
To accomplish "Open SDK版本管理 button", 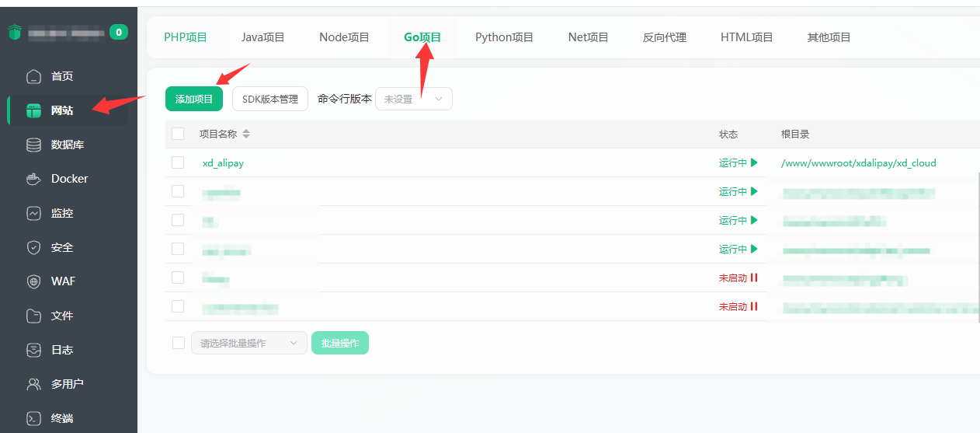I will click(x=269, y=99).
